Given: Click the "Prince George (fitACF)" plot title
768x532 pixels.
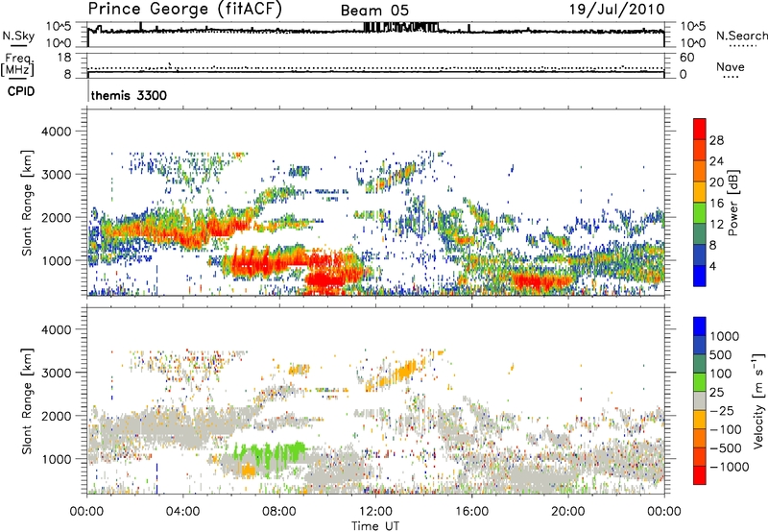Looking at the screenshot, I should click(185, 9).
